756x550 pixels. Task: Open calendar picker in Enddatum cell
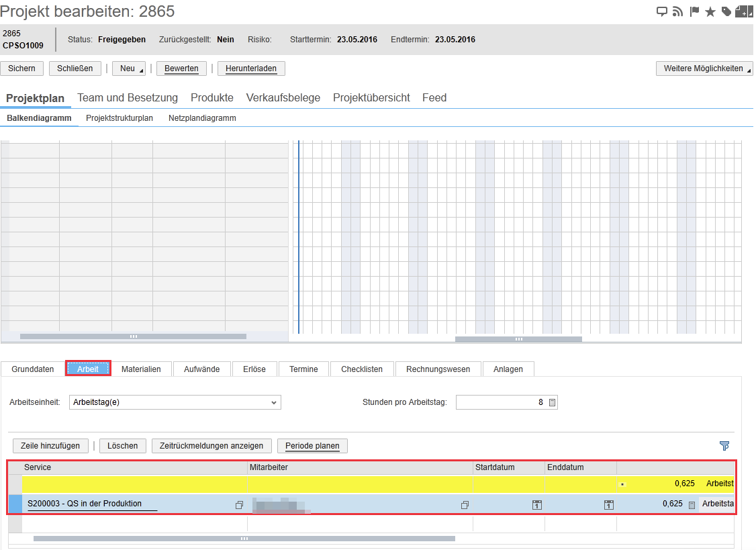click(x=609, y=505)
